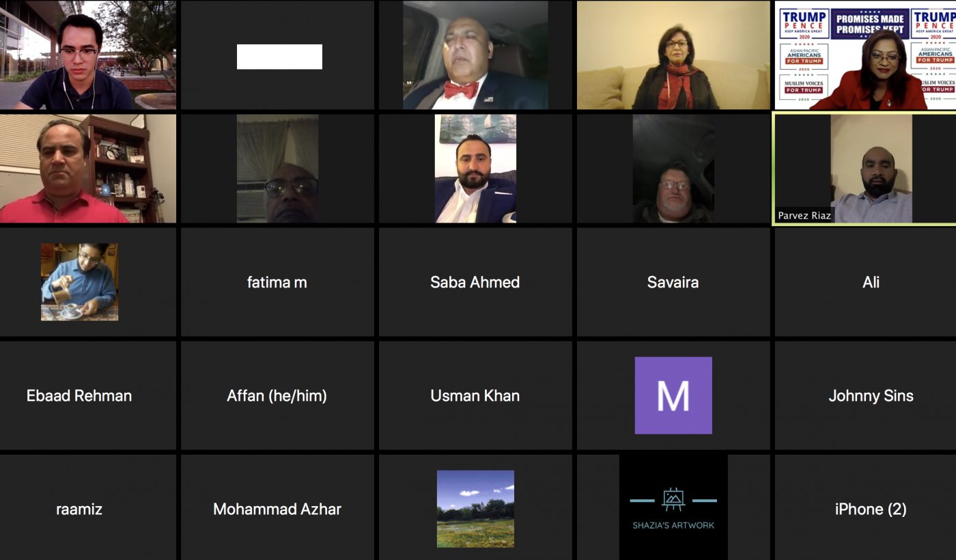Click the iPhone (2) participant tile
Image resolution: width=956 pixels, height=560 pixels.
click(865, 507)
